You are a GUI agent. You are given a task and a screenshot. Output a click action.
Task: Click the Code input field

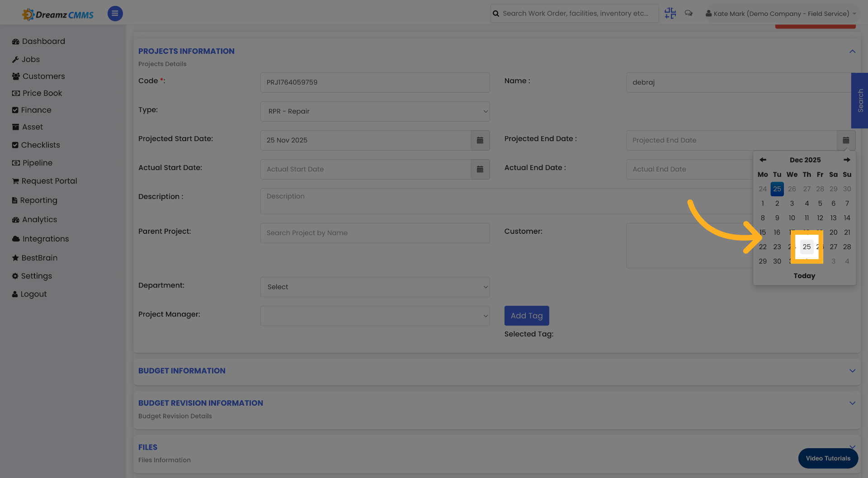tap(375, 82)
